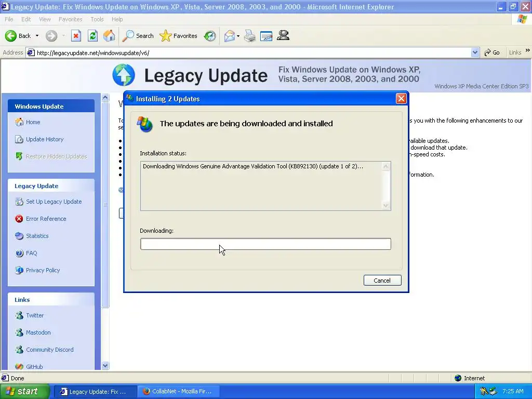The width and height of the screenshot is (532, 399).
Task: Click the Stop page loading icon
Action: click(76, 36)
